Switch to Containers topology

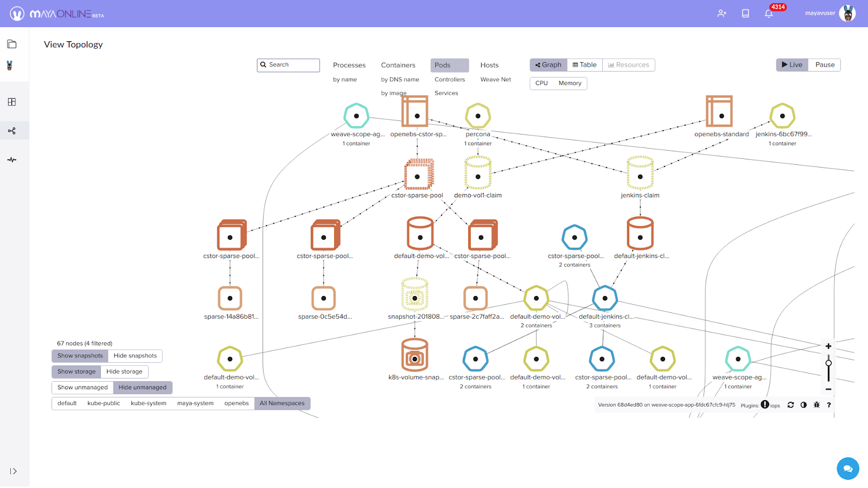(x=398, y=65)
